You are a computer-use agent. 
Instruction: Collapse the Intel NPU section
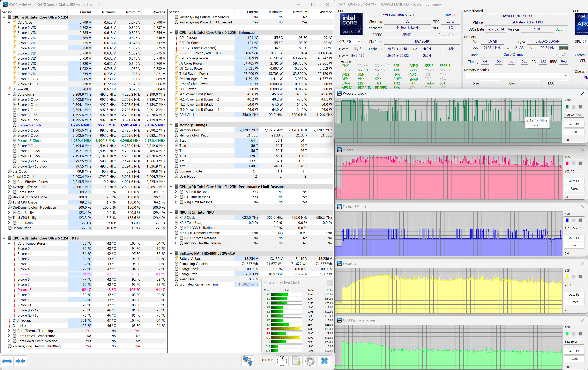pyautogui.click(x=171, y=213)
